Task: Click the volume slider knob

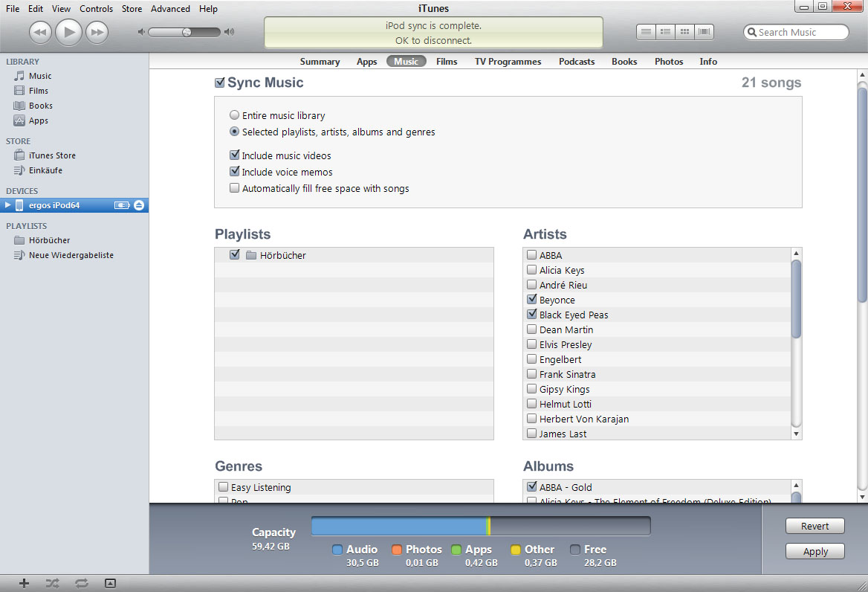Action: [x=187, y=32]
